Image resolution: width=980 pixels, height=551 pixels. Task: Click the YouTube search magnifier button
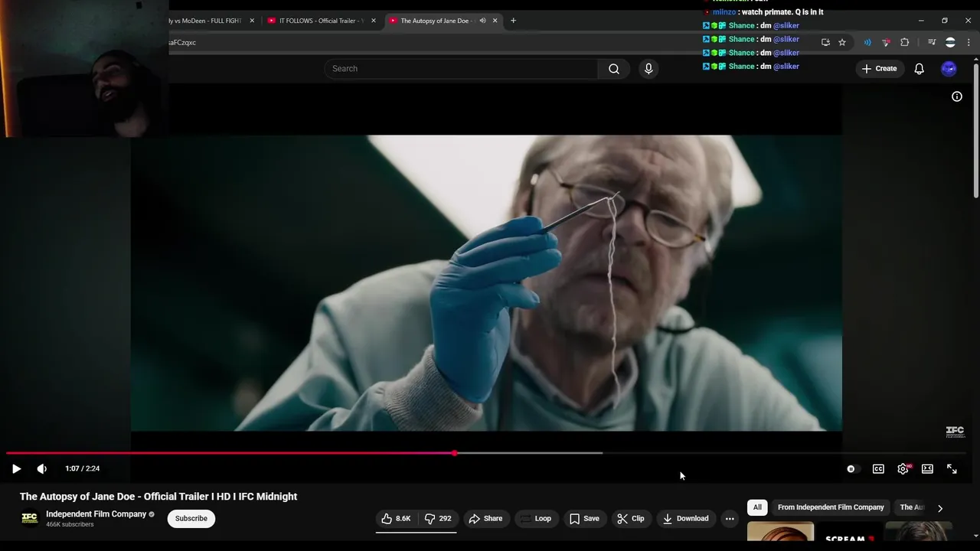coord(614,69)
